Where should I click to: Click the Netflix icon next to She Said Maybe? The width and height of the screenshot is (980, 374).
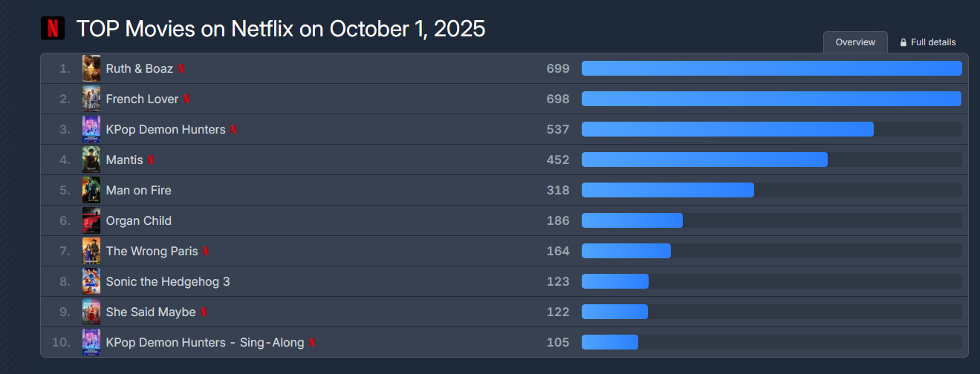click(204, 312)
